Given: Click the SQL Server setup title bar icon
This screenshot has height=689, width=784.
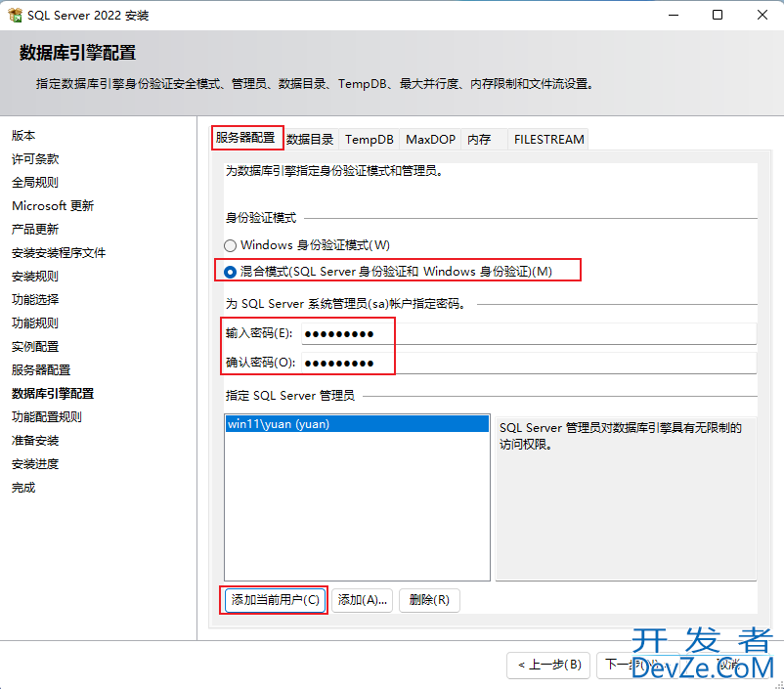Looking at the screenshot, I should point(15,15).
